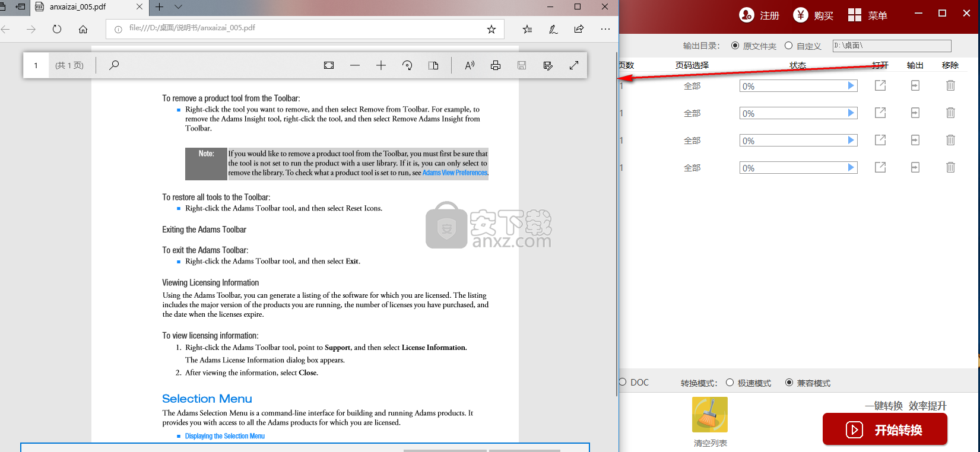Screen dimensions: 980x452
Task: Click the add notes pen icon
Action: coord(553,29)
